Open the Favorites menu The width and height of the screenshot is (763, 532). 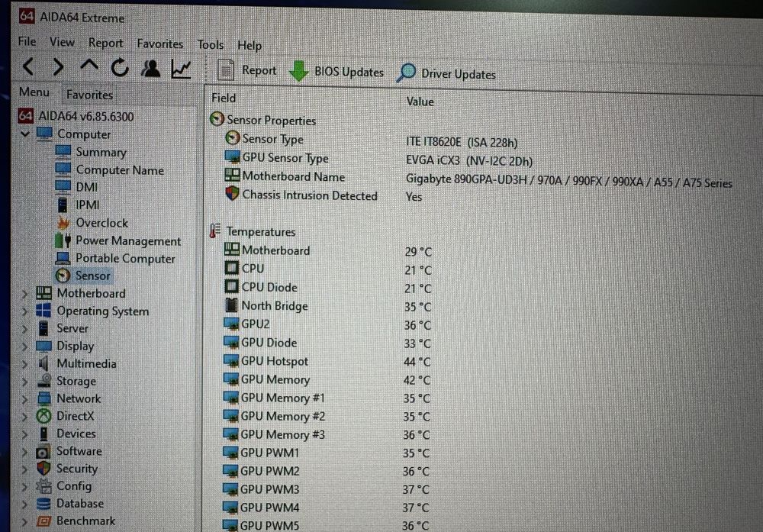(x=159, y=44)
